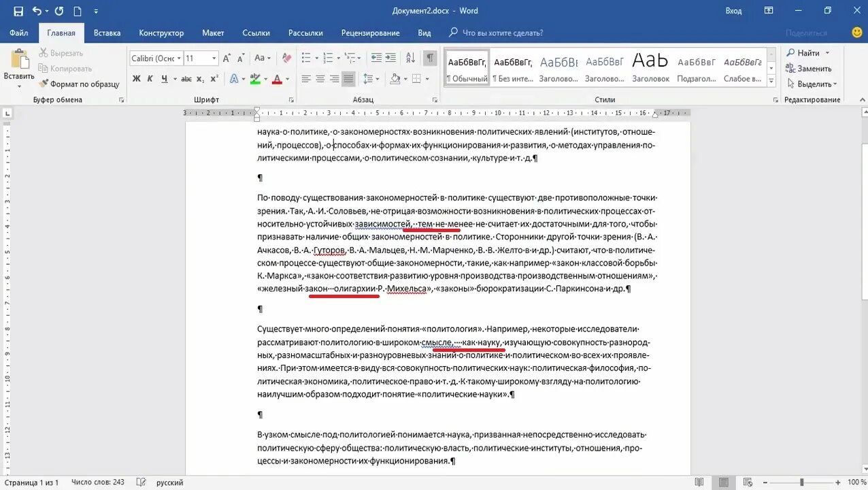This screenshot has height=490, width=868.
Task: Switch to the Рецензирование tab
Action: (x=370, y=33)
